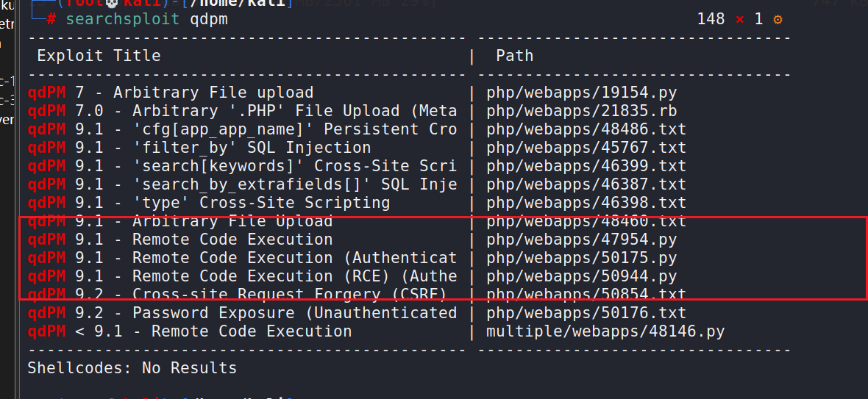This screenshot has height=399, width=868.
Task: Select qdPM 9.1 Remote Code Execution (Authenticat entry
Action: click(242, 258)
